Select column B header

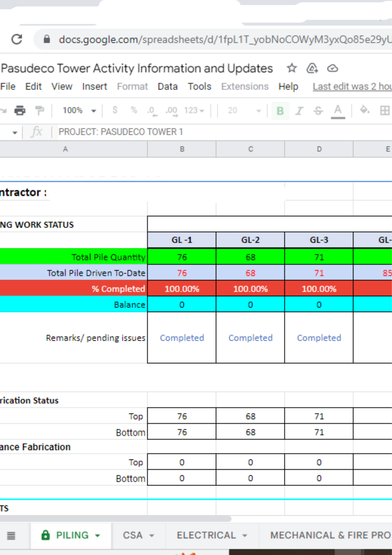coord(182,149)
